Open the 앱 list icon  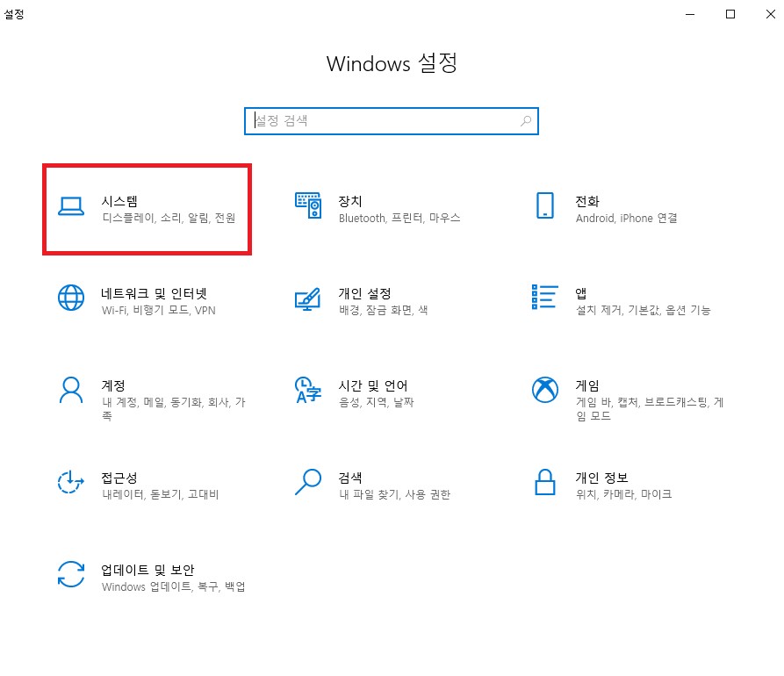pyautogui.click(x=545, y=297)
